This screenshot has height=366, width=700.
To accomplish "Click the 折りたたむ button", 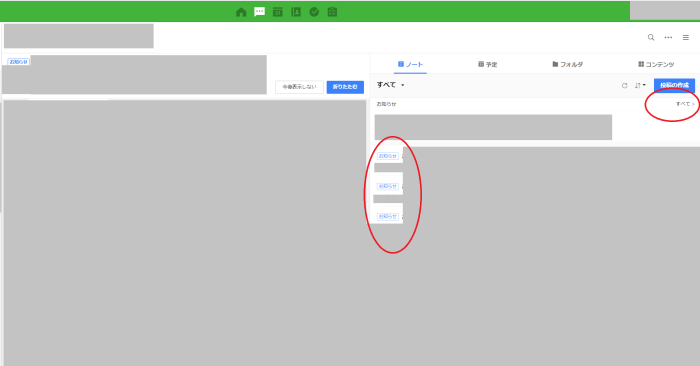I will (x=345, y=87).
